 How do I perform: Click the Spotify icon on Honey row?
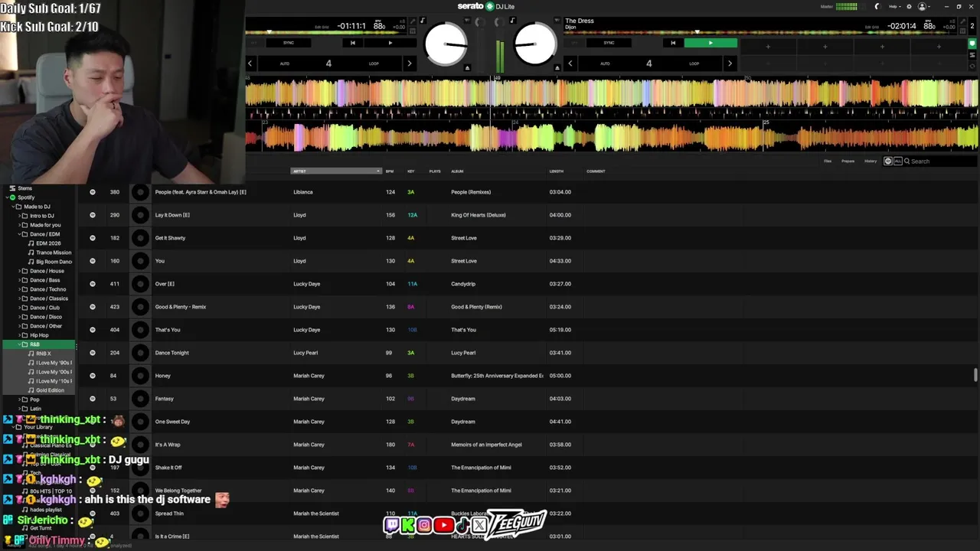tap(93, 376)
